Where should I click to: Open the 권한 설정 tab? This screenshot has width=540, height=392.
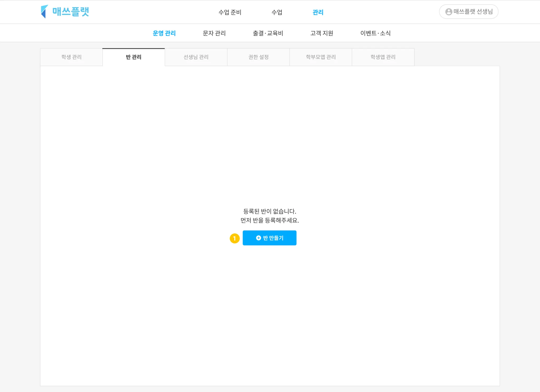[x=258, y=57]
